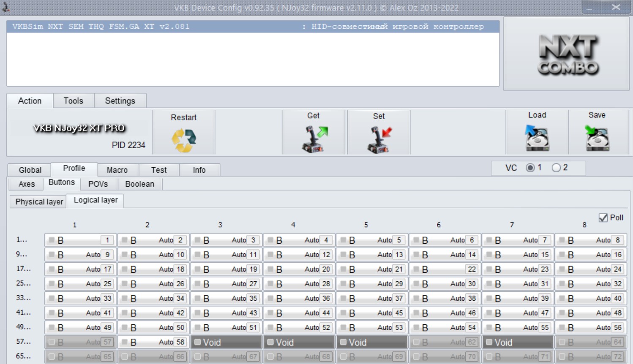The height and width of the screenshot is (364, 633).
Task: Click the Save disk icon
Action: pyautogui.click(x=597, y=138)
